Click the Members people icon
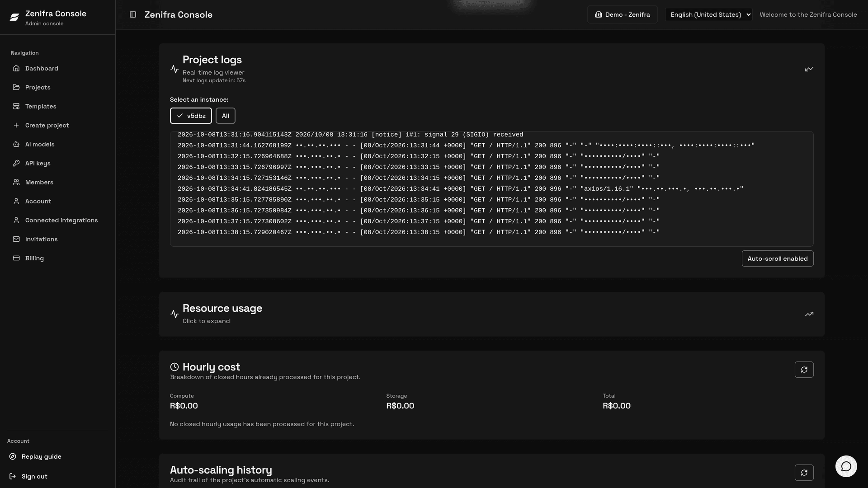Image resolution: width=868 pixels, height=488 pixels. tap(16, 182)
